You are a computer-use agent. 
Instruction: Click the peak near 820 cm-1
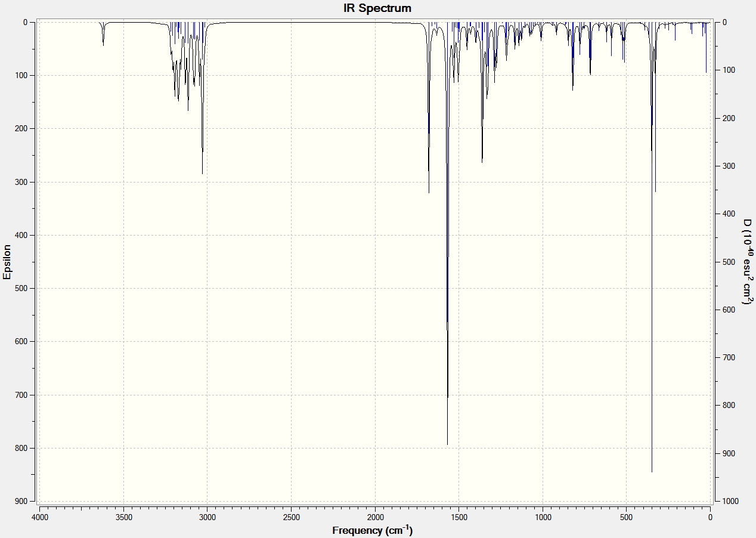click(572, 89)
